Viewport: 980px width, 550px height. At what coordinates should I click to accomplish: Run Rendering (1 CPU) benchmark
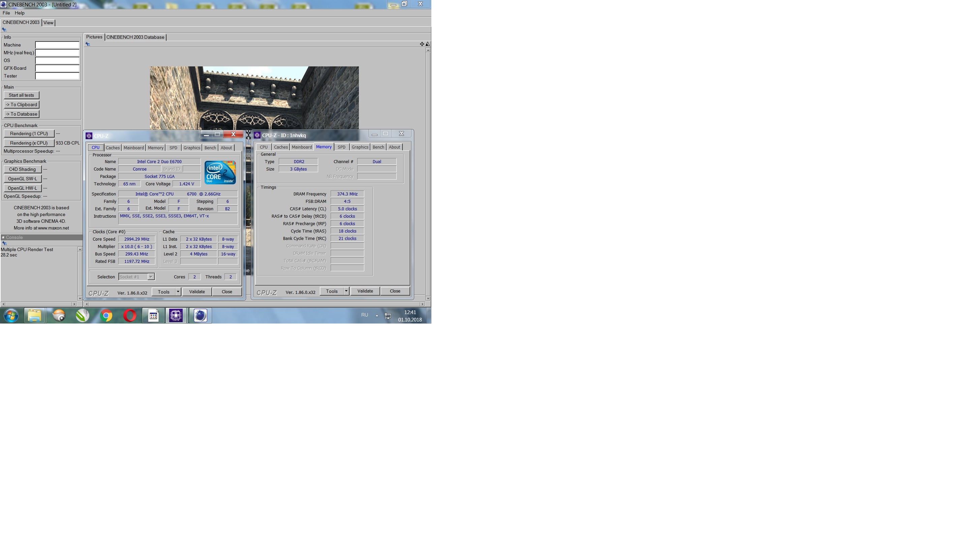pyautogui.click(x=29, y=133)
